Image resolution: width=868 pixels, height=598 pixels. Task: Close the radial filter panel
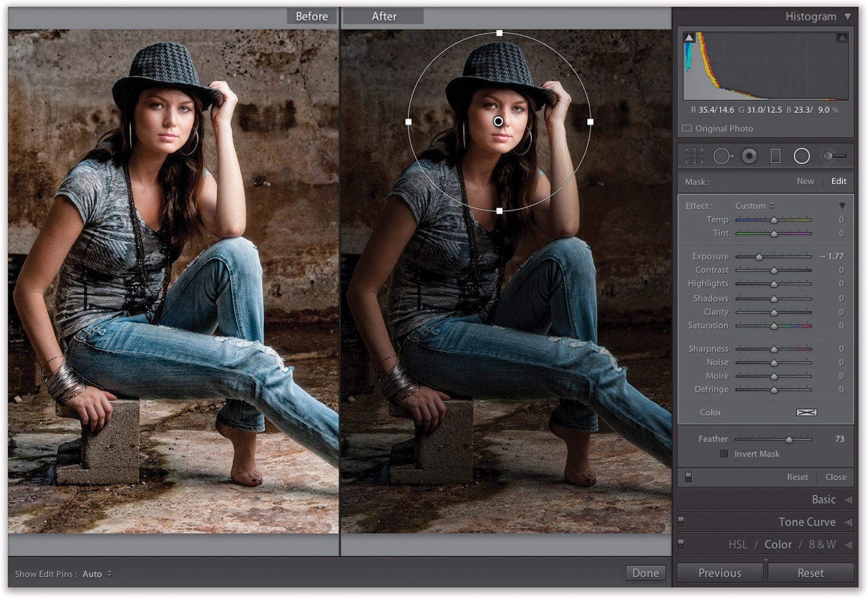[836, 477]
